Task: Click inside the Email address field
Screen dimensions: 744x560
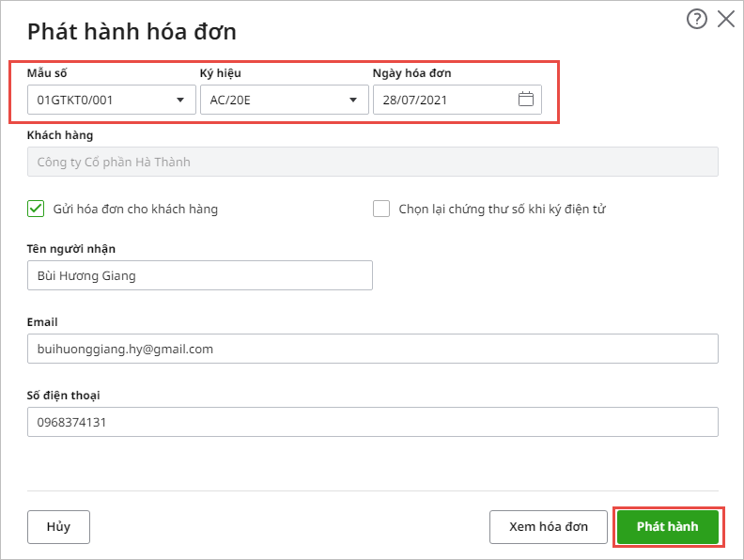Action: [373, 349]
